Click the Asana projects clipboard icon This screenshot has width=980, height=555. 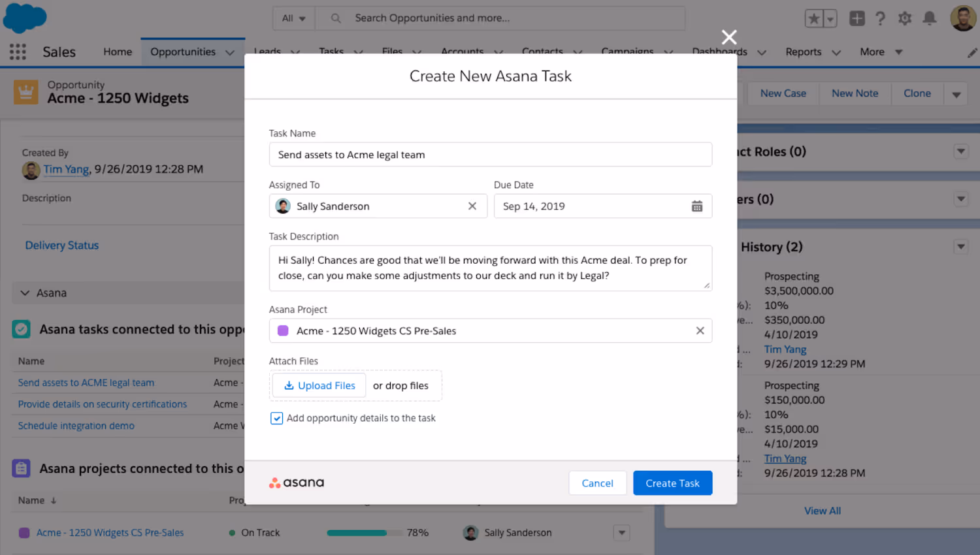coord(21,468)
